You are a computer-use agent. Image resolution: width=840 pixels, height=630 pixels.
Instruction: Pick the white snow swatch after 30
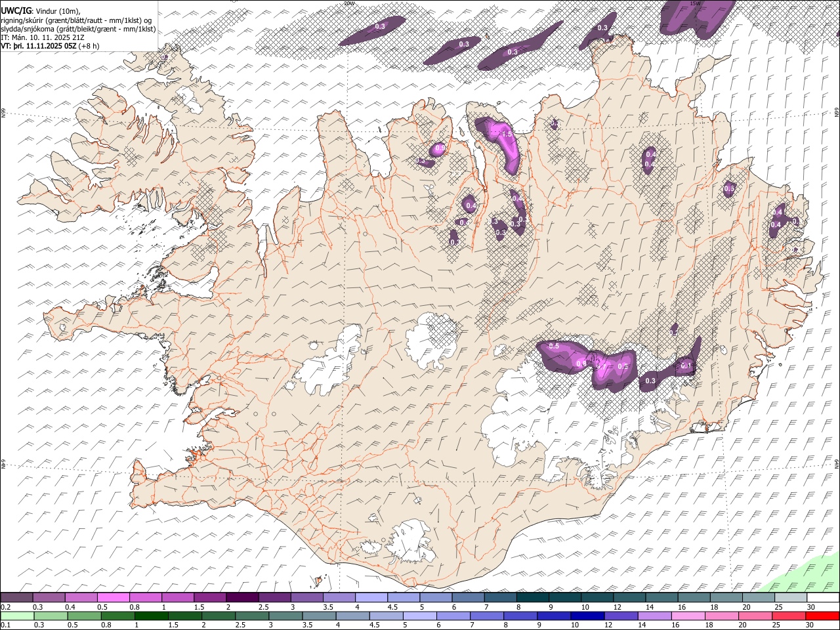[x=823, y=598]
